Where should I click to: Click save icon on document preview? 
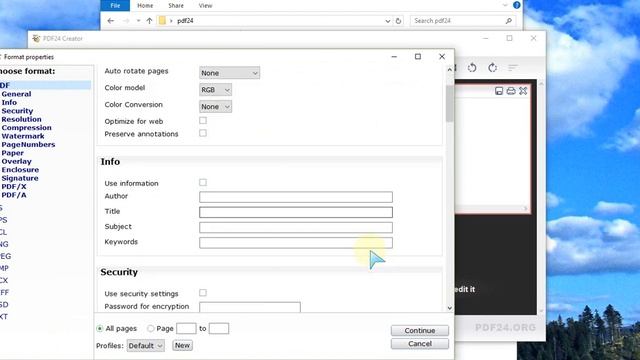click(x=499, y=91)
